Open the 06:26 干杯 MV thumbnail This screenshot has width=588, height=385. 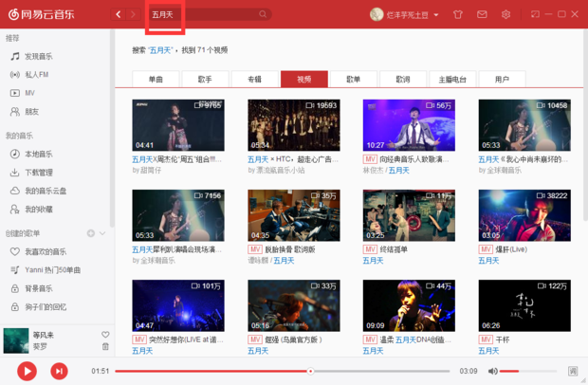(x=524, y=305)
